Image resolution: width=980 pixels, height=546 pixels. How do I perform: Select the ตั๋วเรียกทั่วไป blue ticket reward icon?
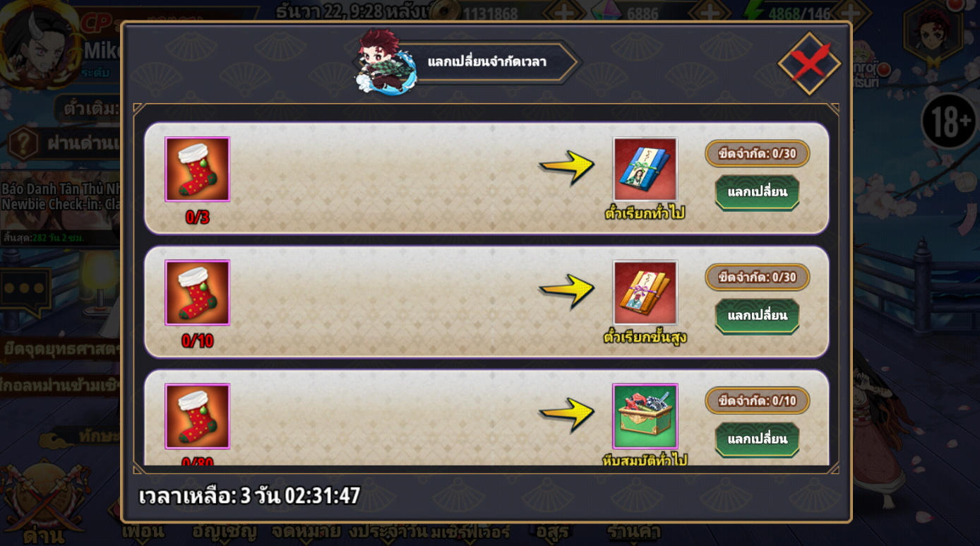(x=645, y=170)
